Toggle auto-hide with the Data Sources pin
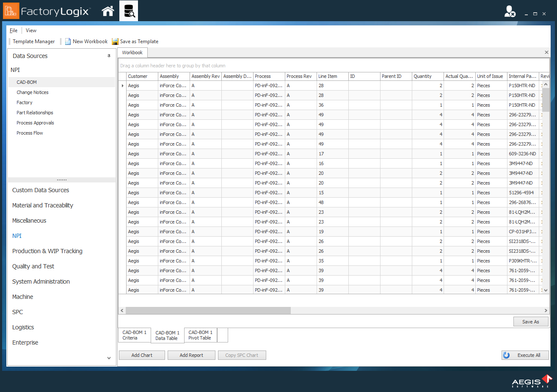557x392 pixels. tap(109, 55)
